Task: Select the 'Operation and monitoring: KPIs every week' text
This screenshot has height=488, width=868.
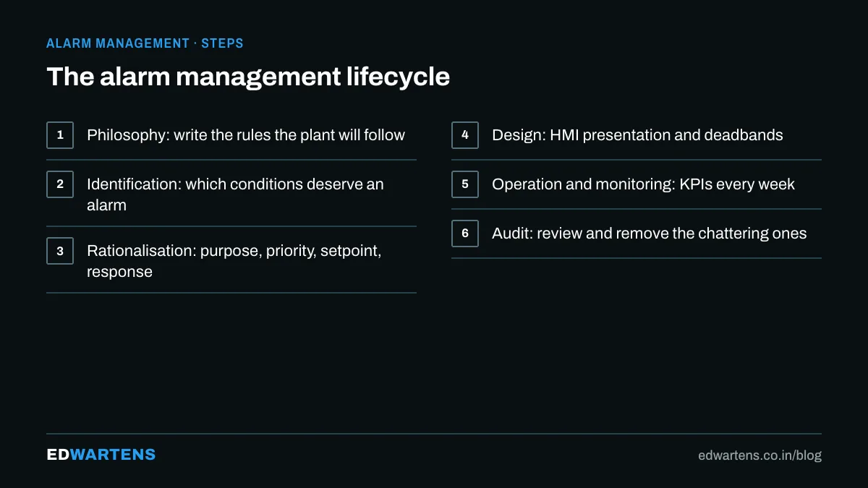Action: (643, 184)
